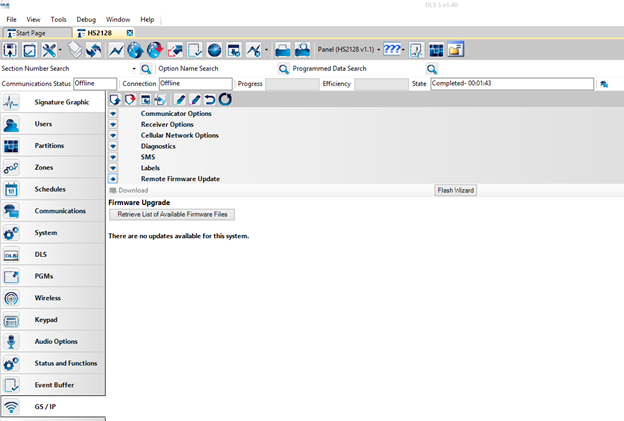Screen dimensions: 624x421
Task: Click the Programmed Data Search magnifier icon
Action: coord(432,69)
